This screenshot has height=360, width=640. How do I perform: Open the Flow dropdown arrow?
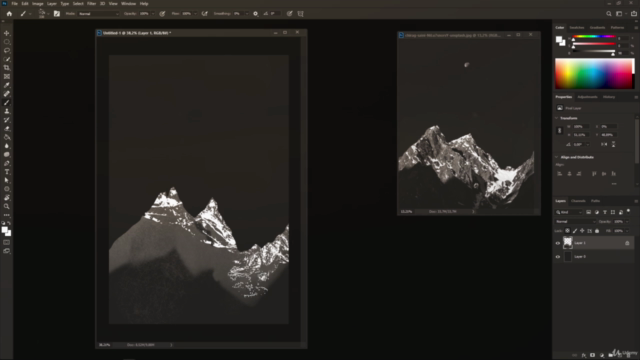[x=196, y=13]
